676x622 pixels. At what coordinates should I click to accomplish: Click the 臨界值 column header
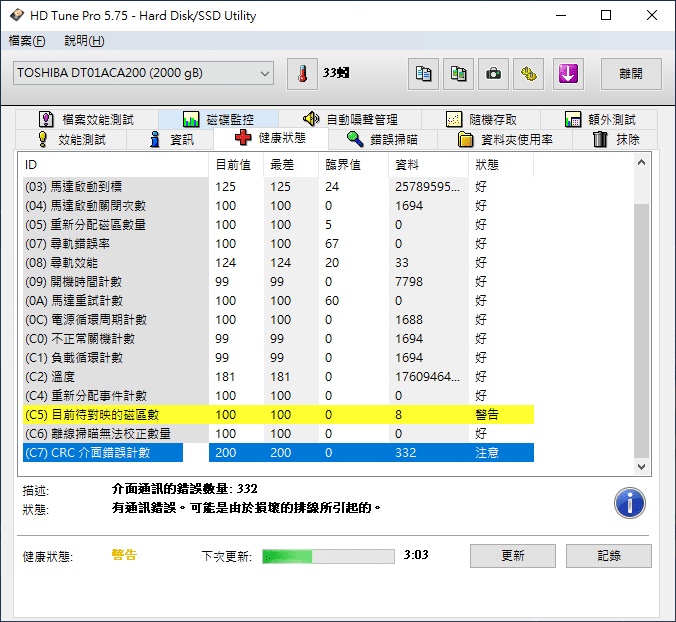pos(354,165)
